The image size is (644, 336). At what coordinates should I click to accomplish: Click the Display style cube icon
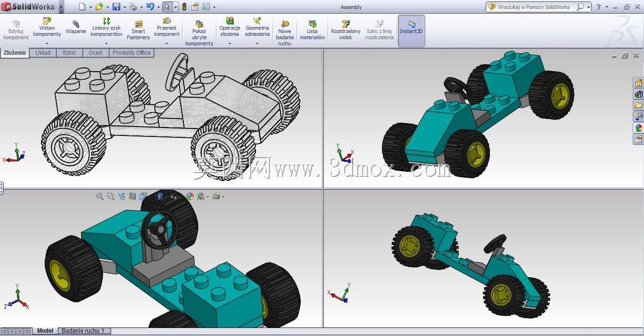(159, 196)
